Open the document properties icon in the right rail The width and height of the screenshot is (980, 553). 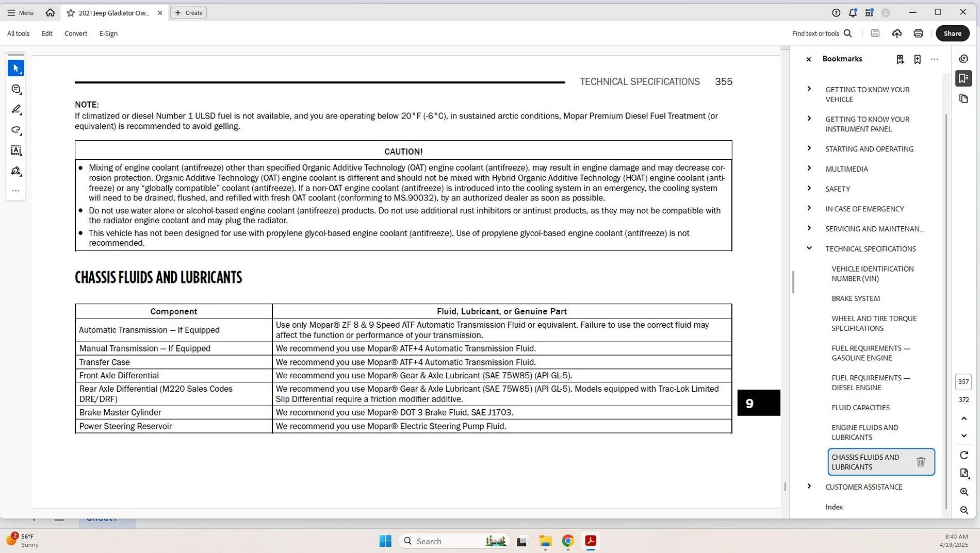964,473
